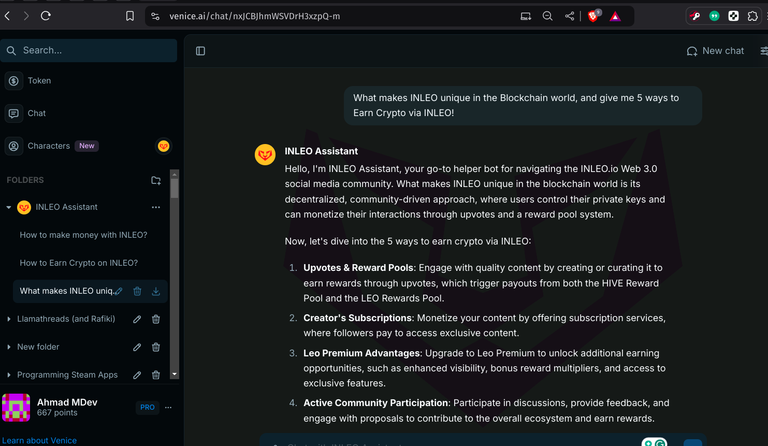
Task: Reload the Venice page
Action: coord(46,16)
